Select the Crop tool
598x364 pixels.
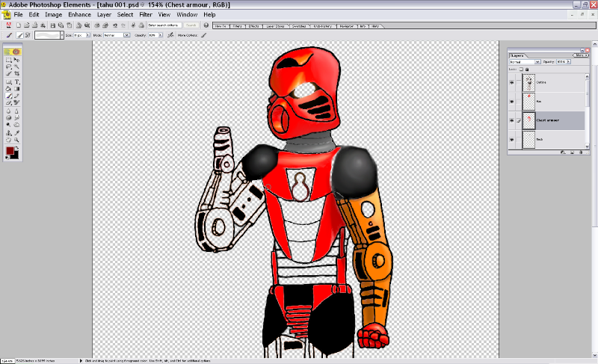(x=16, y=73)
